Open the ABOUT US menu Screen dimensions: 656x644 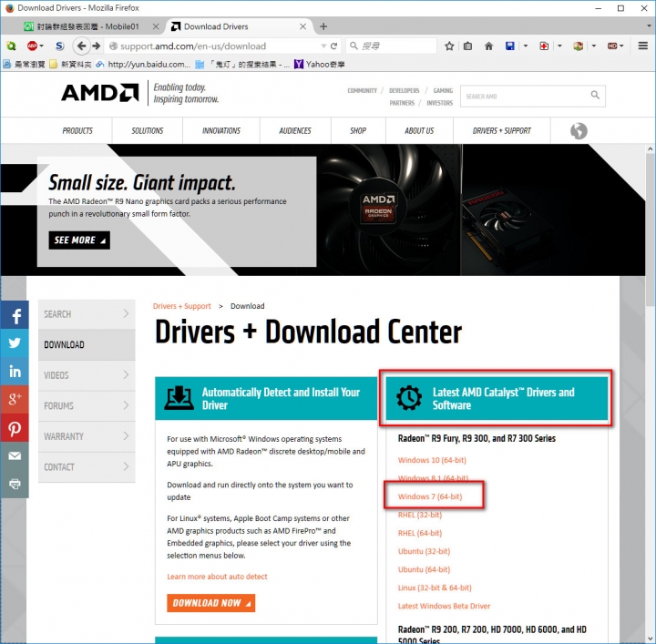419,131
